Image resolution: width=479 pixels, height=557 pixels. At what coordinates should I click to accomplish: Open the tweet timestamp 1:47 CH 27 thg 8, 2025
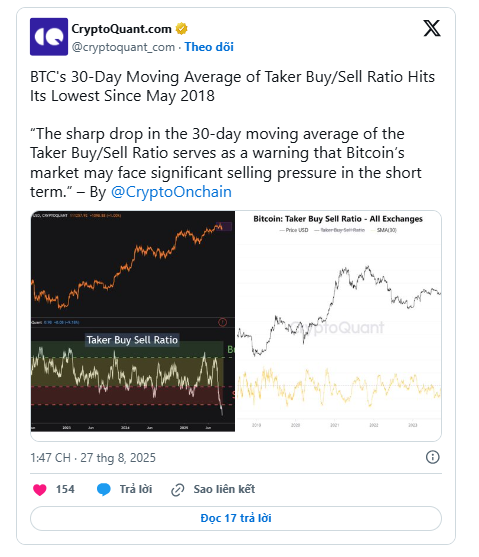coord(93,458)
